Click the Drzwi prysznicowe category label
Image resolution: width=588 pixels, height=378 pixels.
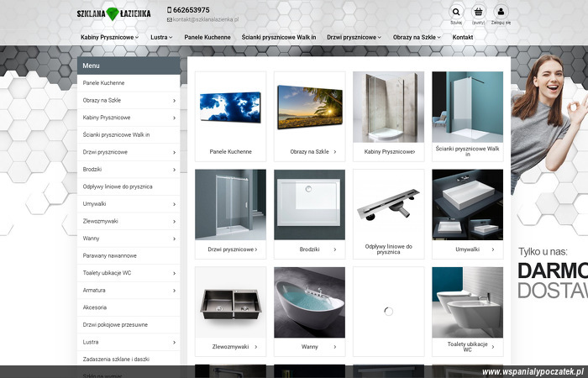pos(231,249)
